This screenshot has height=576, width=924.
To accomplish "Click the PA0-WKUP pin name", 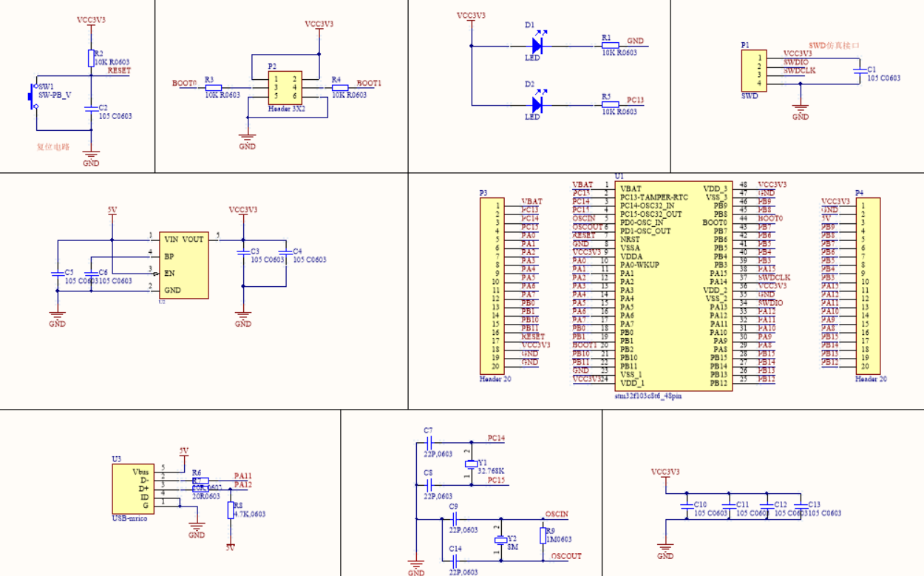I will [x=639, y=265].
